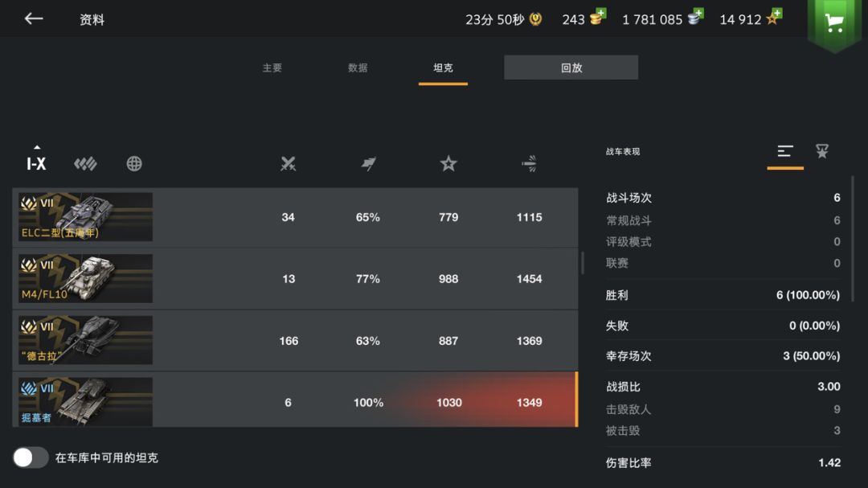Sort tanks by average damage icon
The height and width of the screenshot is (488, 868).
[529, 164]
